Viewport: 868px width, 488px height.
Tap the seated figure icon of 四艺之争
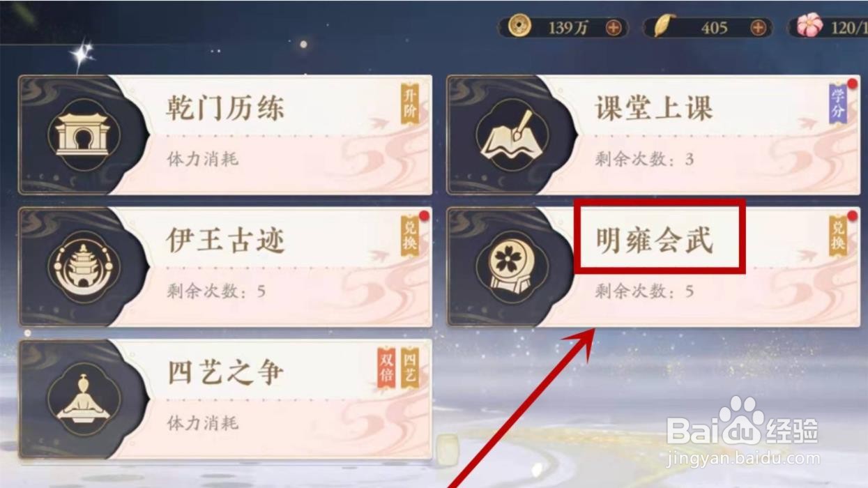(x=84, y=399)
